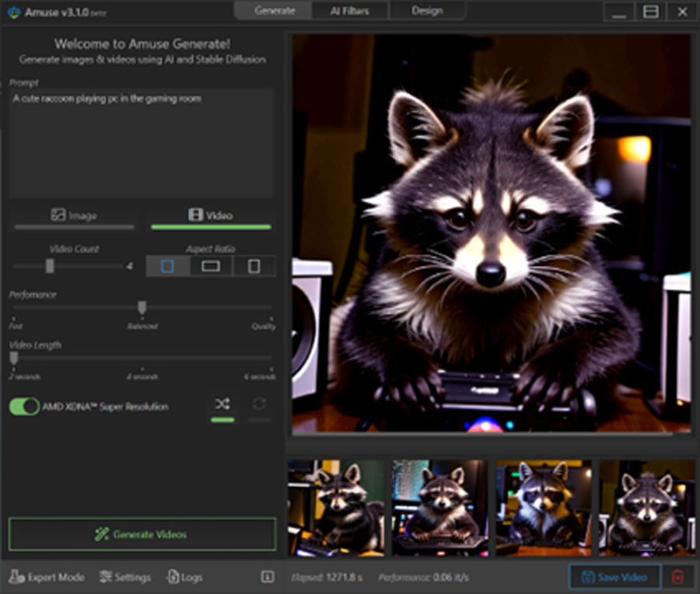Switch to Expert Mode
The image size is (700, 594).
tap(47, 577)
